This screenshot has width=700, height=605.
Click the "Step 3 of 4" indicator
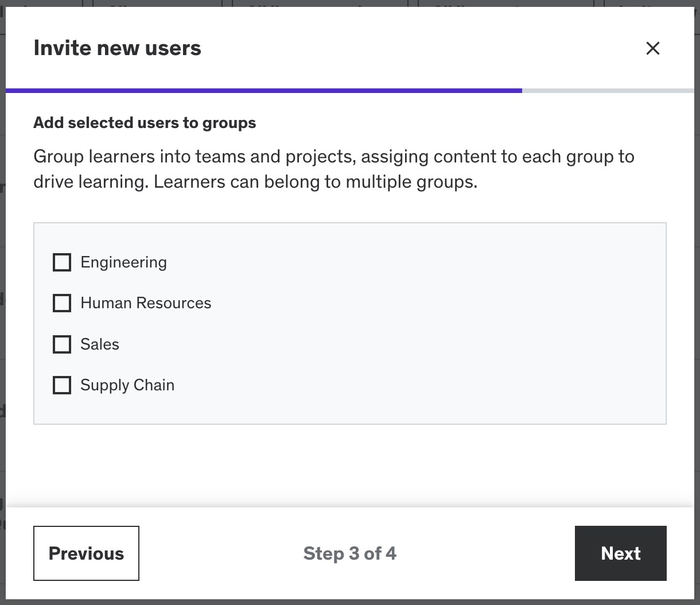(349, 553)
